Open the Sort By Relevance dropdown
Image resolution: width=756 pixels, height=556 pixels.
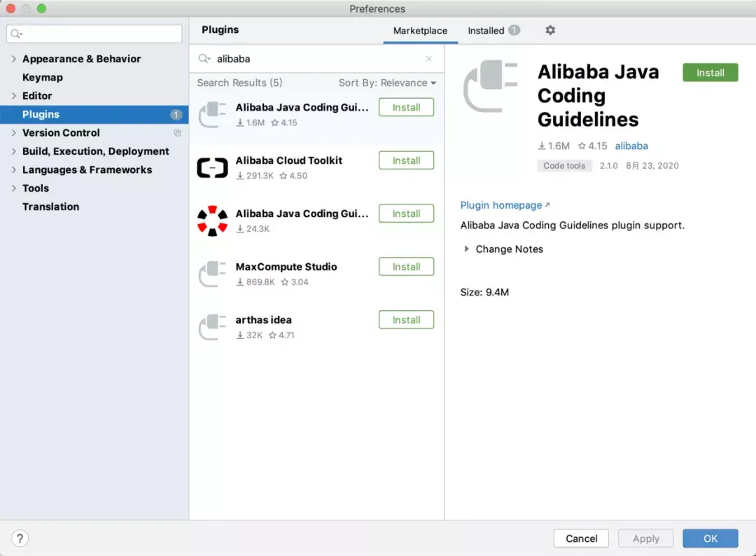(x=387, y=83)
